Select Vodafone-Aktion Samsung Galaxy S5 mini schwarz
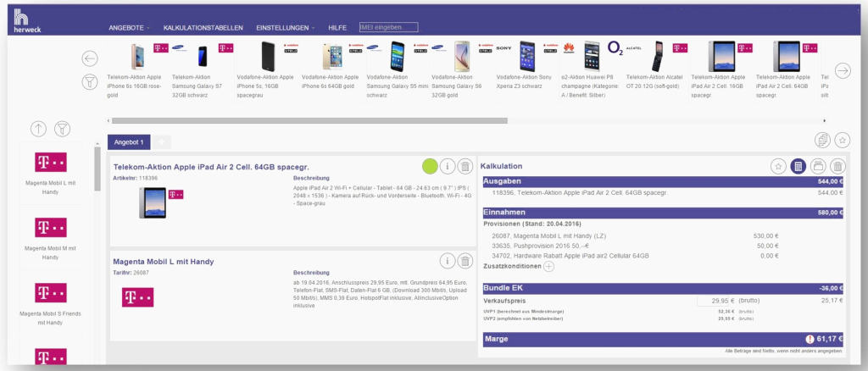This screenshot has height=371, width=868. coord(397,70)
